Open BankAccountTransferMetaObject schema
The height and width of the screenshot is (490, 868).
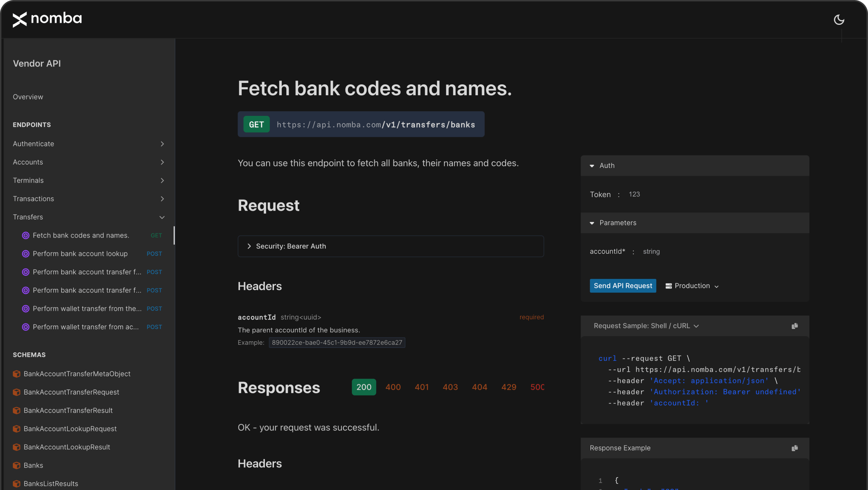[77, 374]
